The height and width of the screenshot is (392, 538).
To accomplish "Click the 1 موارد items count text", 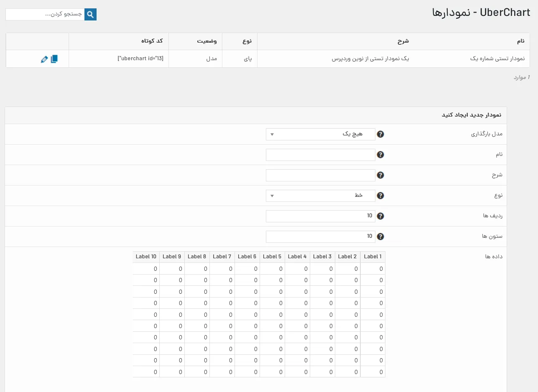I will pyautogui.click(x=522, y=77).
